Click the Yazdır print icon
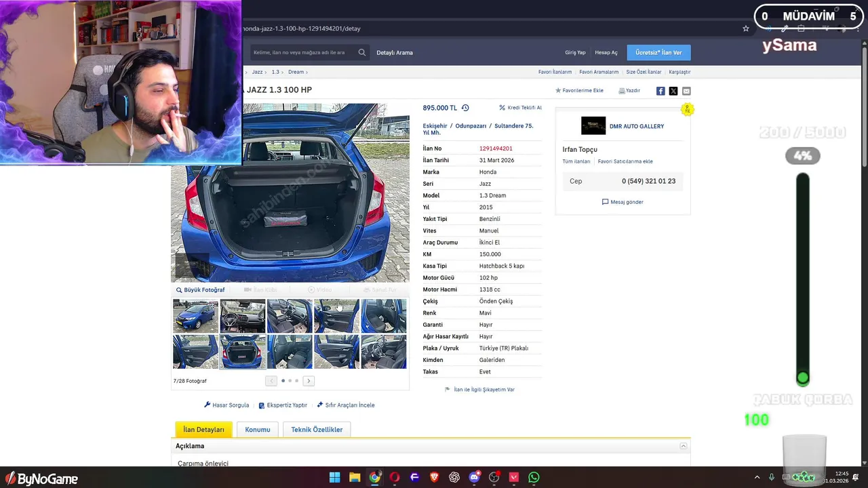 pyautogui.click(x=622, y=90)
